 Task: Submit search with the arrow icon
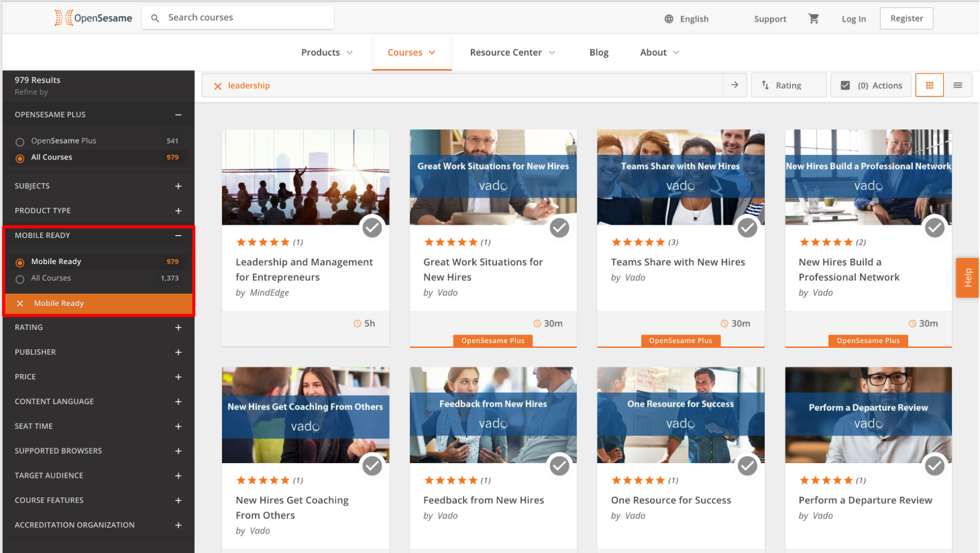[734, 85]
